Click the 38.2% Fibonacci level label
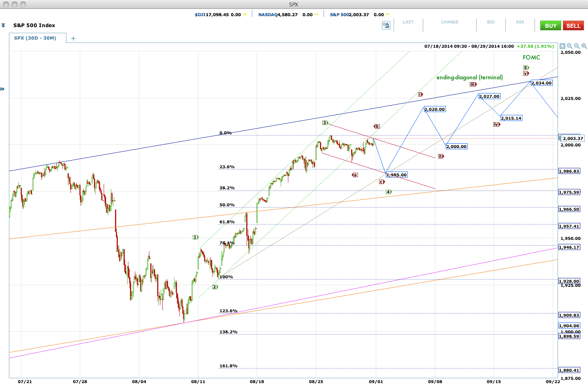This screenshot has width=588, height=392. pyautogui.click(x=227, y=188)
